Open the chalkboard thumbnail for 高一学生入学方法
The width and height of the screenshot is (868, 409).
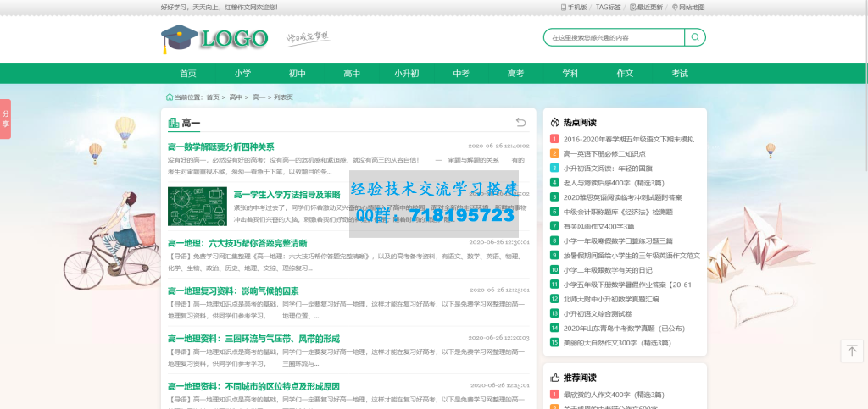[197, 206]
